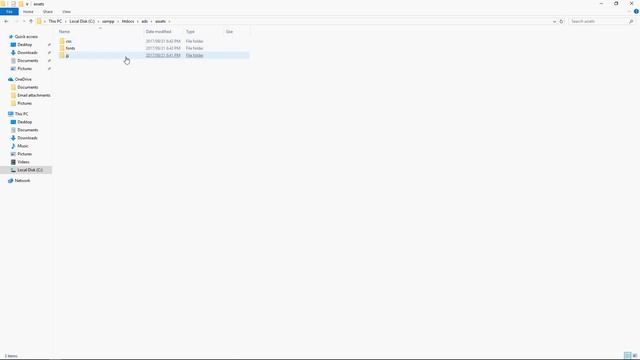Open Documents under Quick access
640x360 pixels.
pos(27,60)
